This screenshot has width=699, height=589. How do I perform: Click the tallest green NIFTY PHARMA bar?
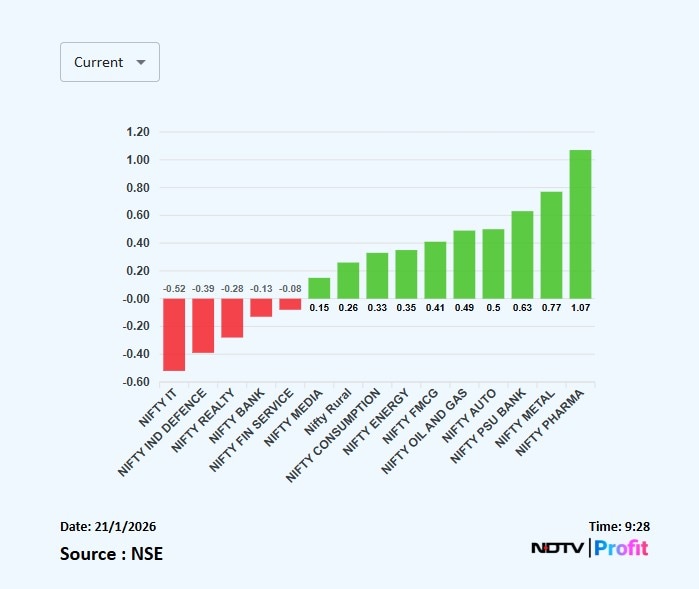tap(580, 224)
